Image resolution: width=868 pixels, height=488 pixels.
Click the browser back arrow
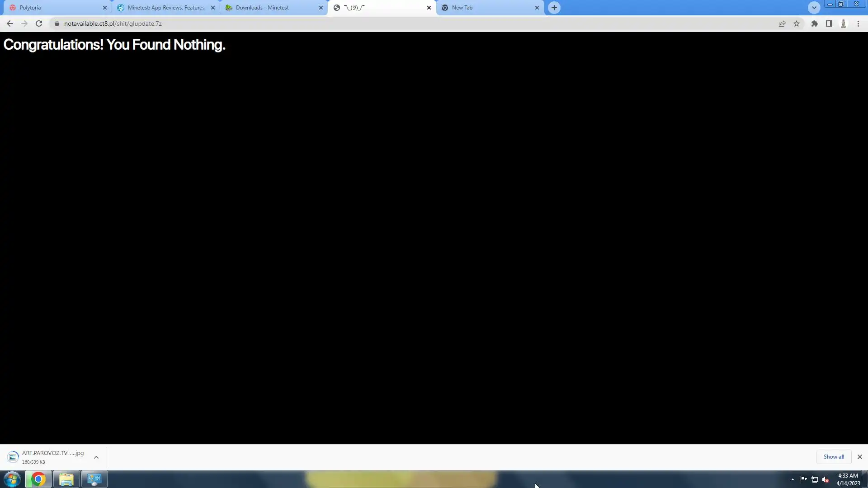tap(9, 23)
